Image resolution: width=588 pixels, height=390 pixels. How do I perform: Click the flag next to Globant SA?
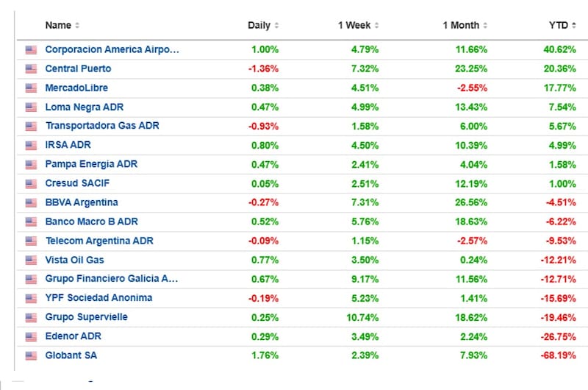[31, 356]
